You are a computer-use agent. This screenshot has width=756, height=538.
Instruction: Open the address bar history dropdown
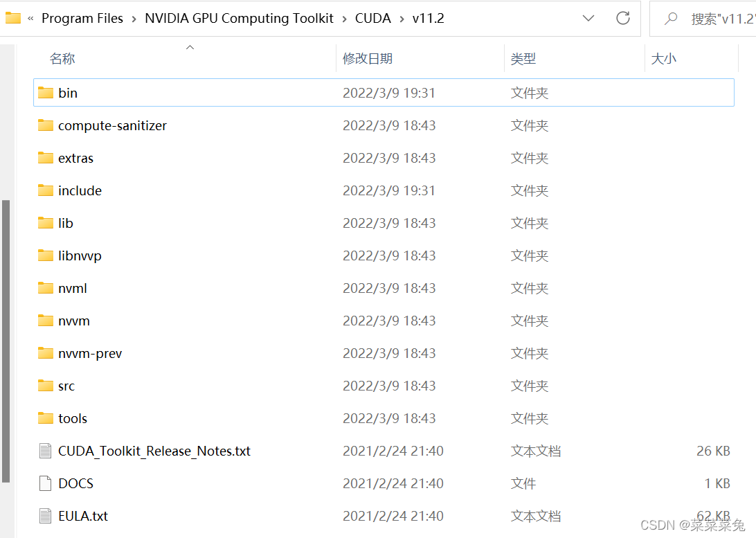pyautogui.click(x=588, y=18)
